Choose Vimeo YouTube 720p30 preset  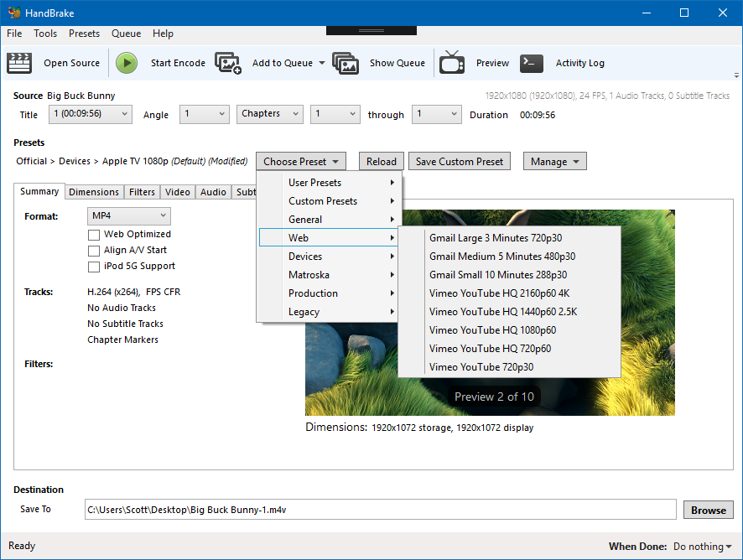tap(509, 367)
